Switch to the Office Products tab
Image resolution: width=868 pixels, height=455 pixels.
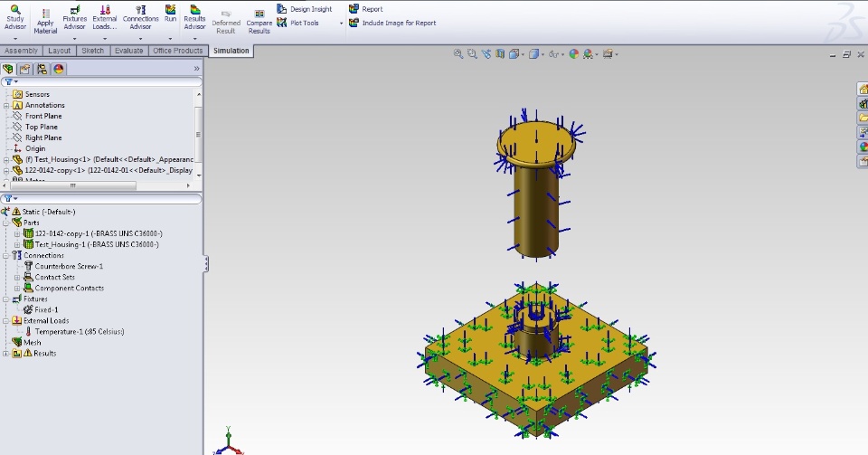[178, 51]
